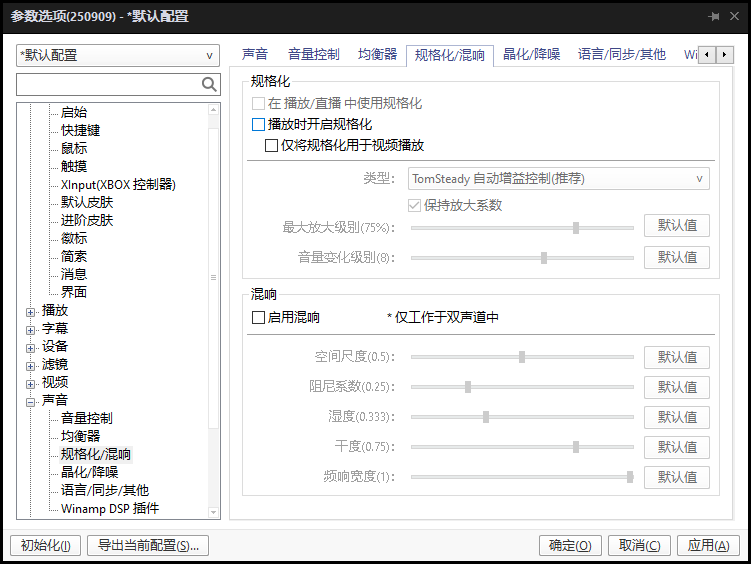Switch to the 均衡器 tab
751x564 pixels.
pyautogui.click(x=377, y=55)
